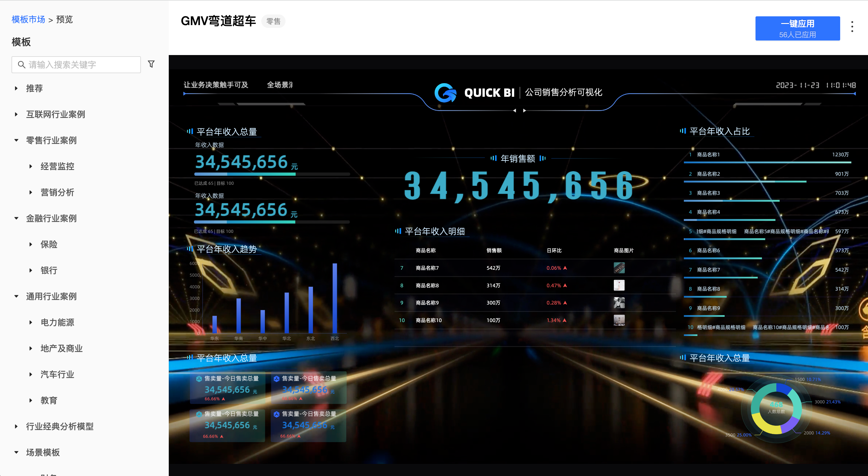Click the search magnifier icon
Image resolution: width=868 pixels, height=476 pixels.
coord(21,65)
